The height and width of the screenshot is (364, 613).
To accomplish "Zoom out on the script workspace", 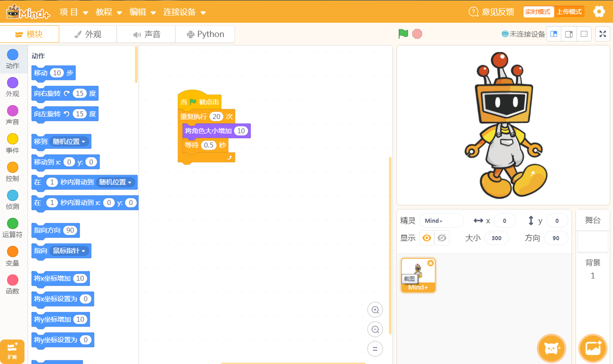I will (x=375, y=330).
